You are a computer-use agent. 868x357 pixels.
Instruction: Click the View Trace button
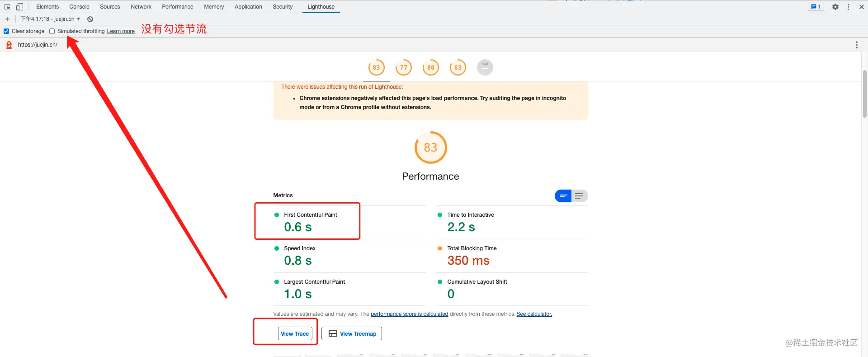(295, 334)
